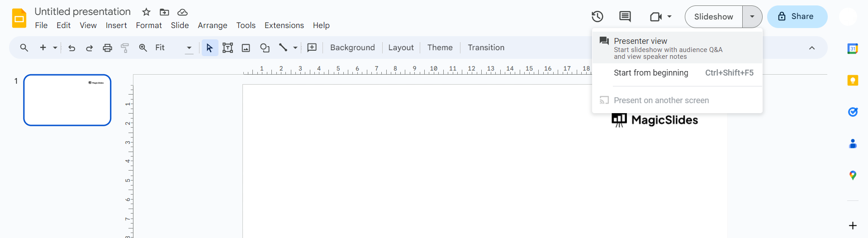Click the print icon

point(107,48)
